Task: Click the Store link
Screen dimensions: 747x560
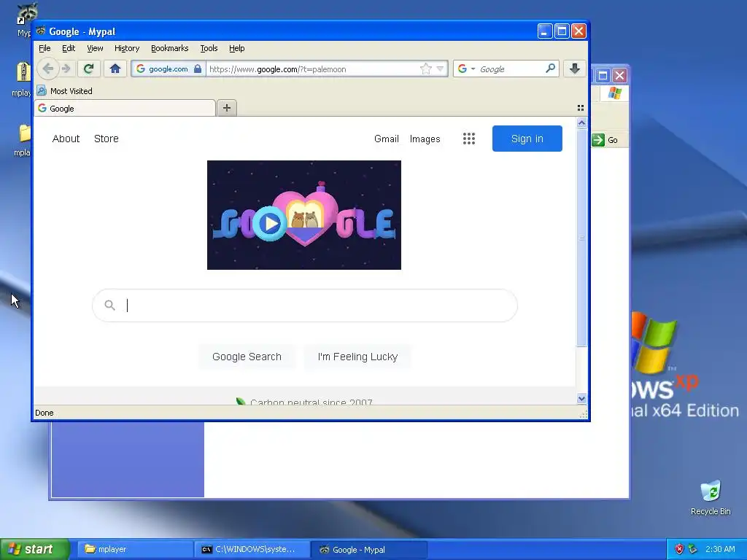Action: 107,139
